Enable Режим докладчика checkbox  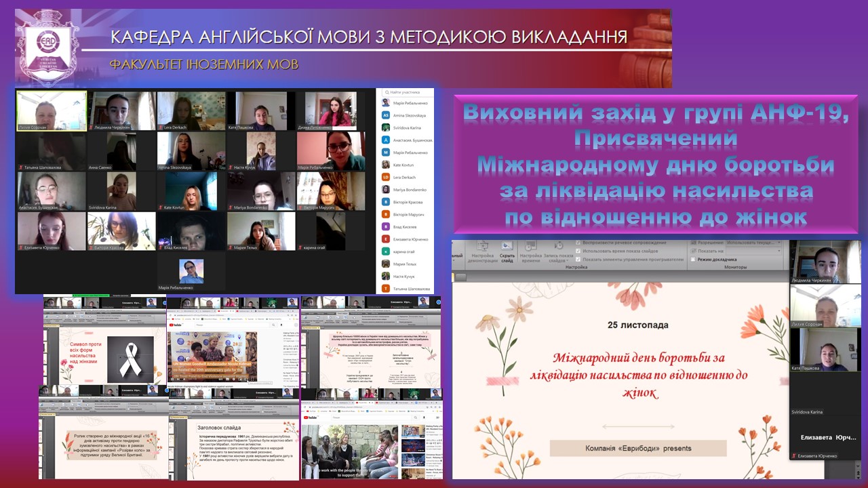pyautogui.click(x=692, y=259)
